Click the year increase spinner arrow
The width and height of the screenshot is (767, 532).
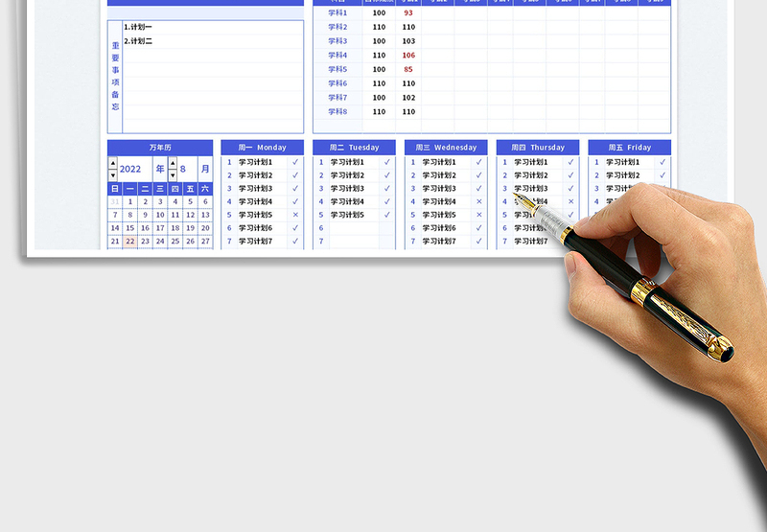[112, 164]
